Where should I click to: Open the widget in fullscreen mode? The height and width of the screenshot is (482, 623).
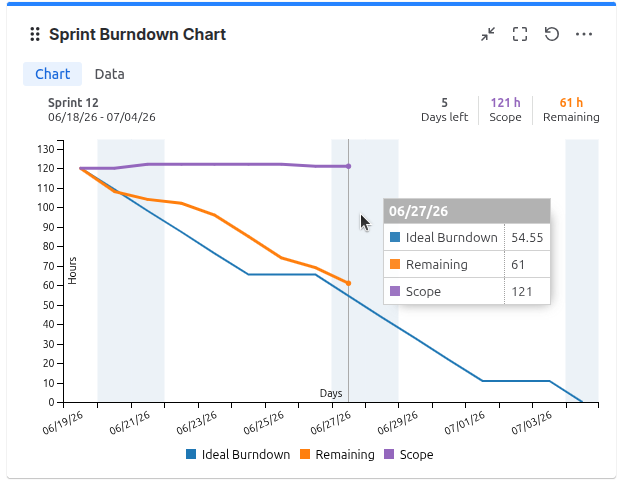pos(520,34)
